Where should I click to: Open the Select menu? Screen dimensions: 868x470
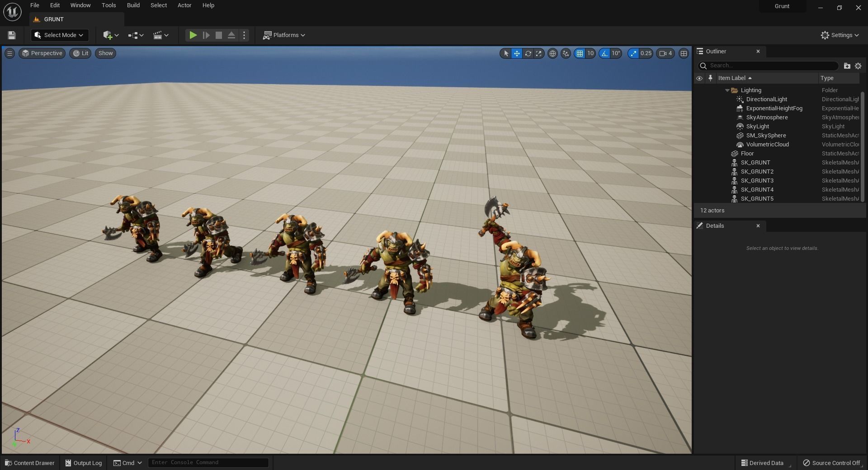[x=158, y=5]
